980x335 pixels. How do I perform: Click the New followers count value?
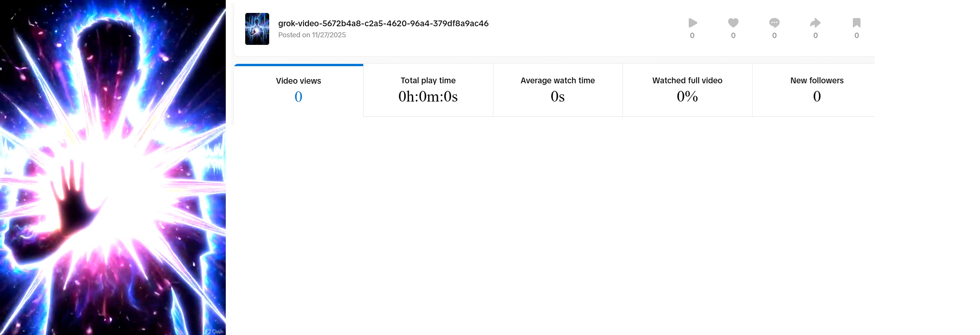(x=817, y=97)
